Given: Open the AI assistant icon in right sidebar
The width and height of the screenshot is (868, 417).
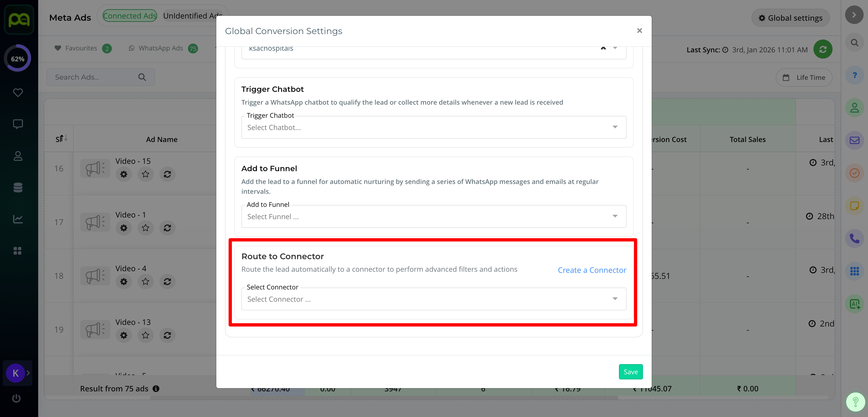Looking at the screenshot, I should click(x=854, y=304).
